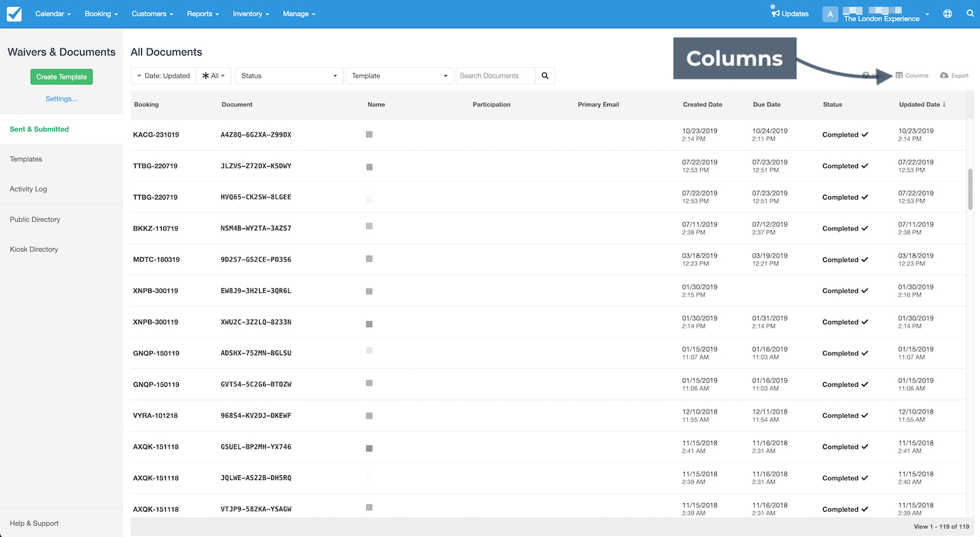Click the name icon in row EW8J9-3H2LE-3QR6L

(369, 291)
